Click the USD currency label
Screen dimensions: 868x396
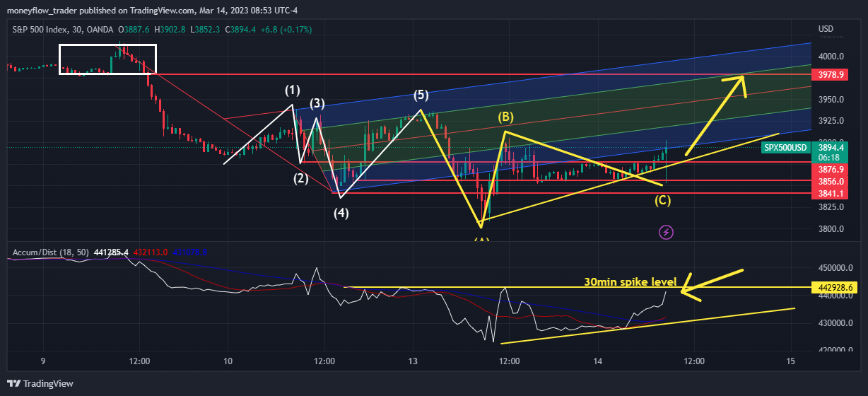(x=826, y=29)
